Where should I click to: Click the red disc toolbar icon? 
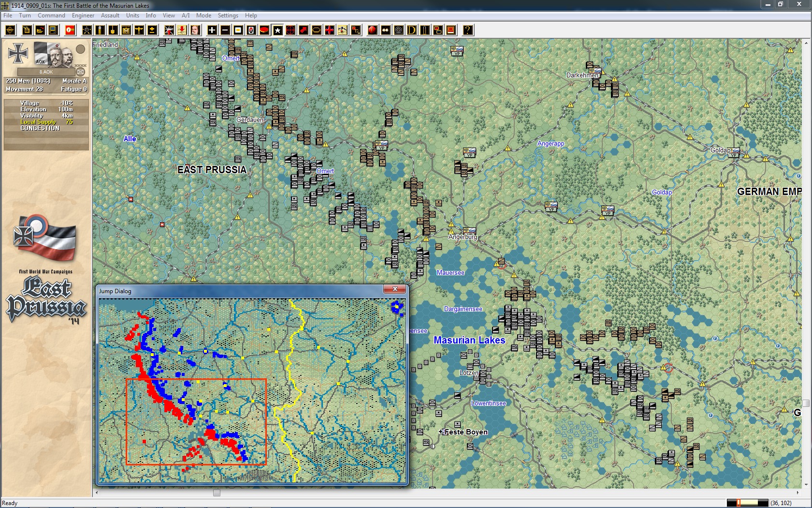[x=264, y=30]
